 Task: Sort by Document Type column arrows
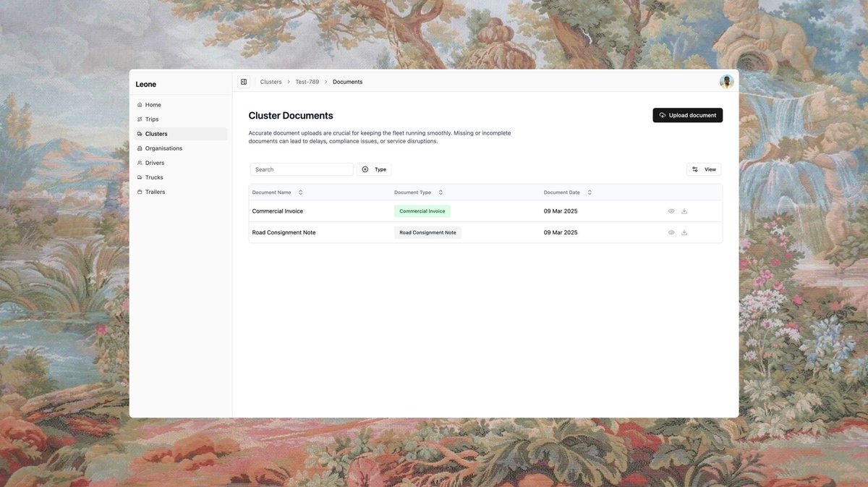pos(441,192)
